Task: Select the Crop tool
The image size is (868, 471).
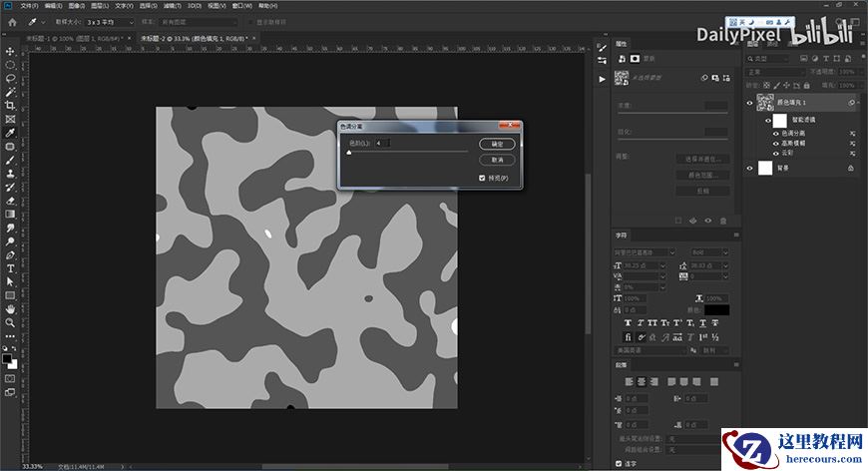Action: tap(10, 105)
